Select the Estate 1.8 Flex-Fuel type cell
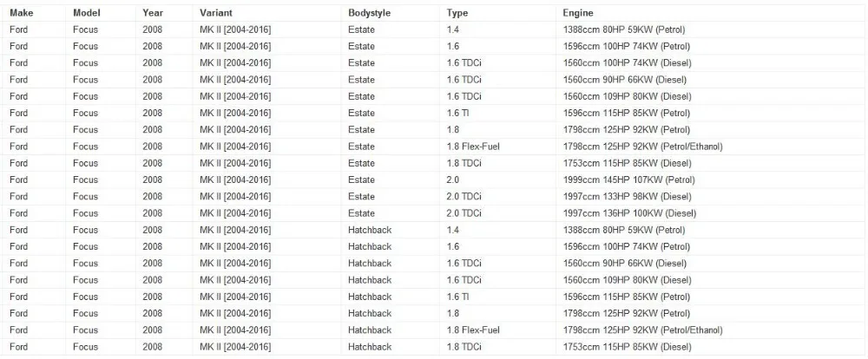Viewport: 868px width, 359px height. click(497, 147)
